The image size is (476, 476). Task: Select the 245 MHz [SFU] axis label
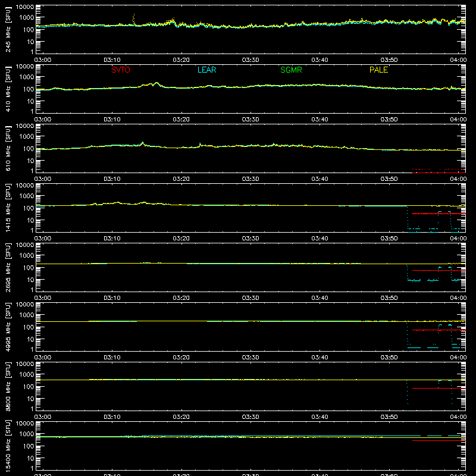8,29
